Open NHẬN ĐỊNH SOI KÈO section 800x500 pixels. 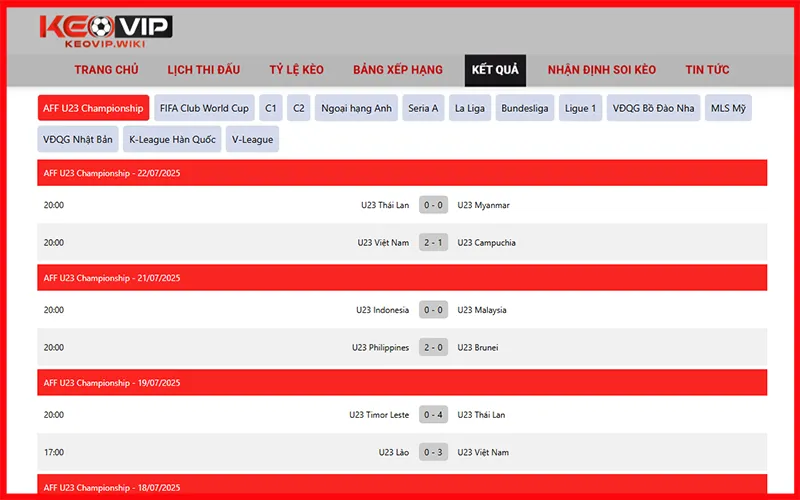[601, 70]
